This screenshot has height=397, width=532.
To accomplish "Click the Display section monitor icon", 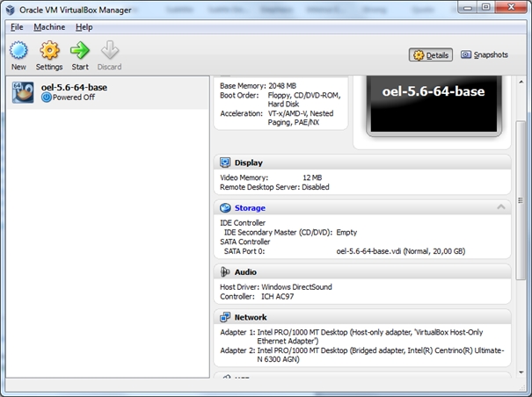I will point(225,162).
